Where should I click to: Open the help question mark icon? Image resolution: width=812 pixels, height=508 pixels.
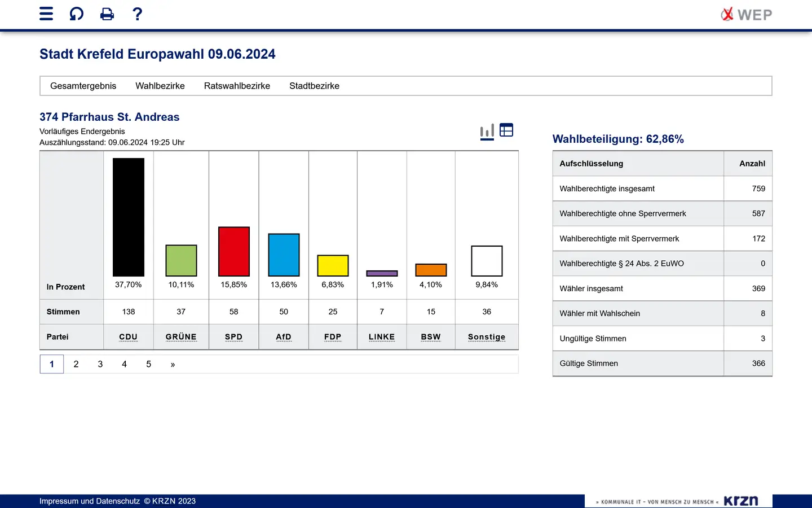tap(137, 14)
